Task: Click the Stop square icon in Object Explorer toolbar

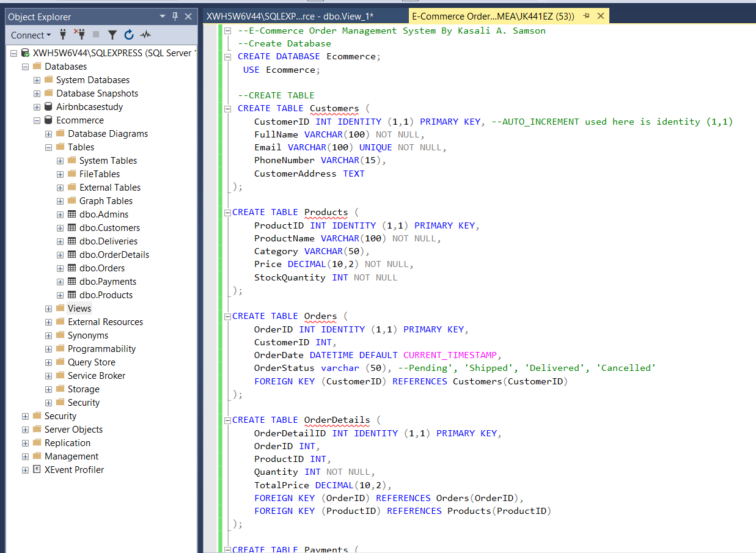Action: coord(96,35)
